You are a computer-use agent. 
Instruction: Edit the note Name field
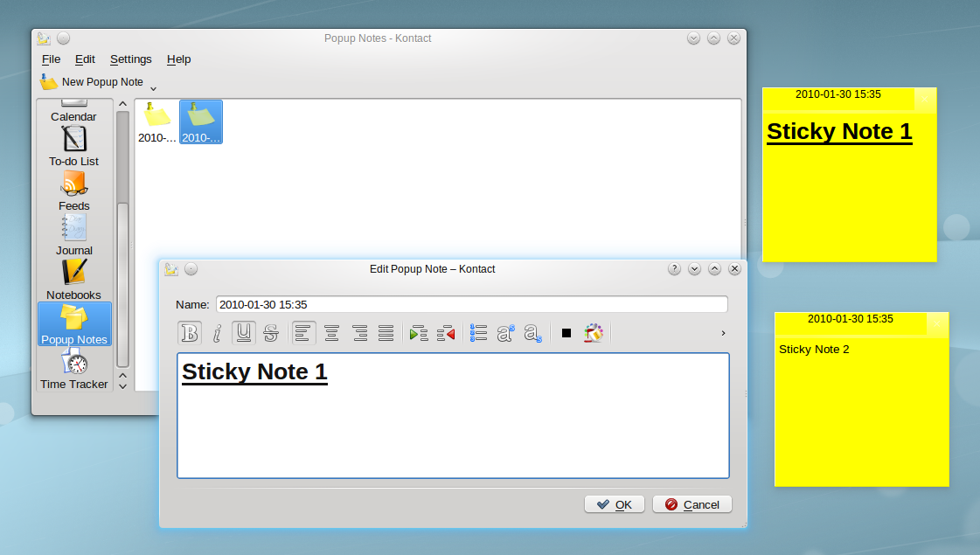click(472, 304)
